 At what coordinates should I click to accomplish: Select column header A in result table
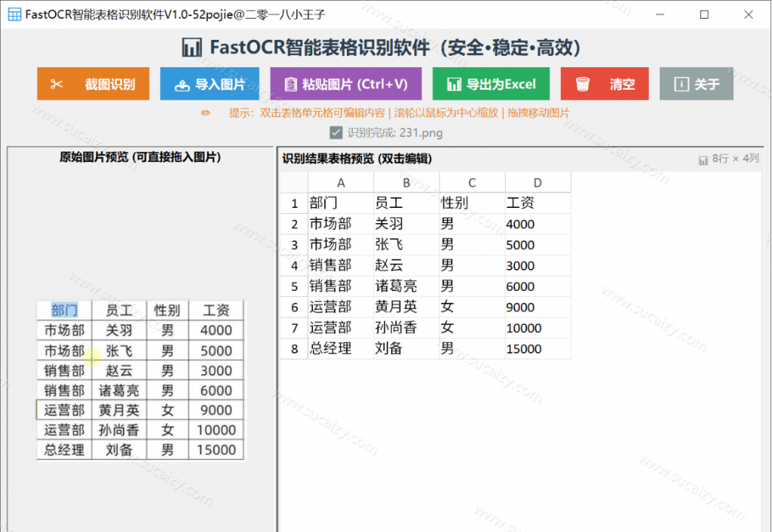(x=341, y=182)
